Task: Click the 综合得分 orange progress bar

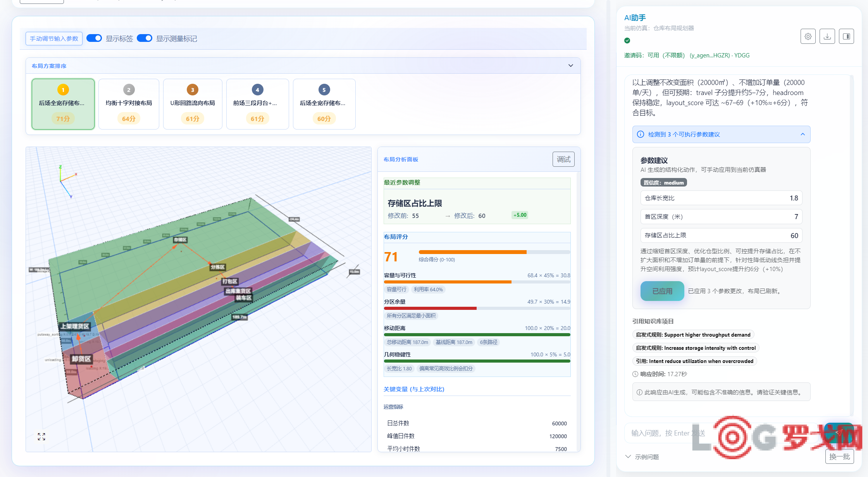Action: point(494,252)
